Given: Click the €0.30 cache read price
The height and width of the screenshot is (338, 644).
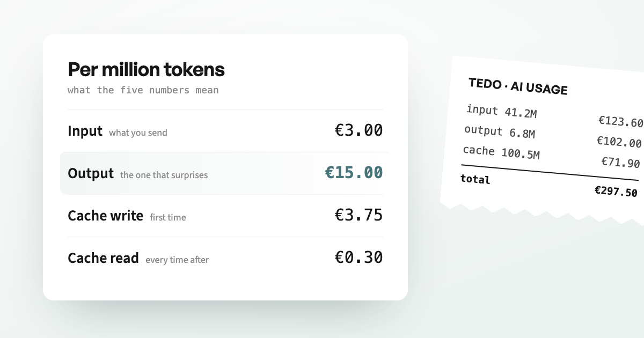Looking at the screenshot, I should [358, 258].
